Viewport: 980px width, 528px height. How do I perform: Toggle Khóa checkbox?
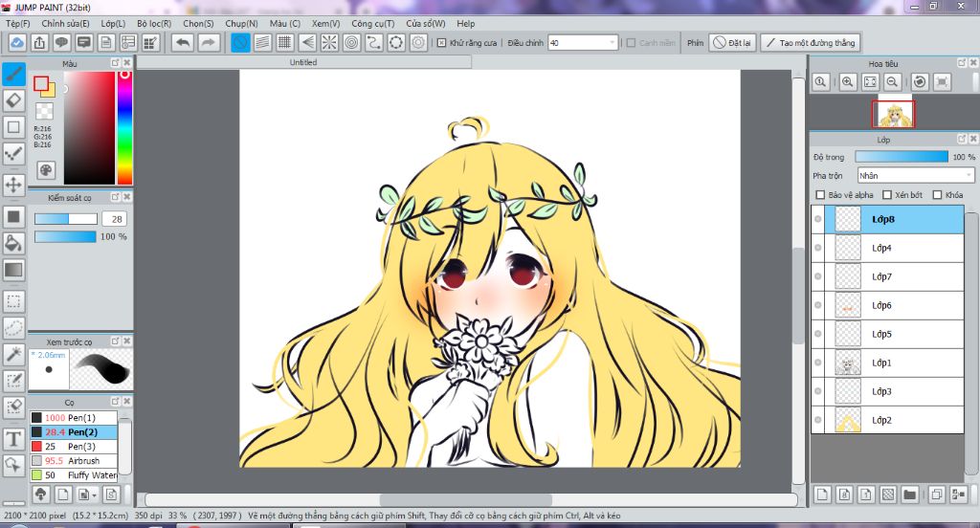[937, 195]
